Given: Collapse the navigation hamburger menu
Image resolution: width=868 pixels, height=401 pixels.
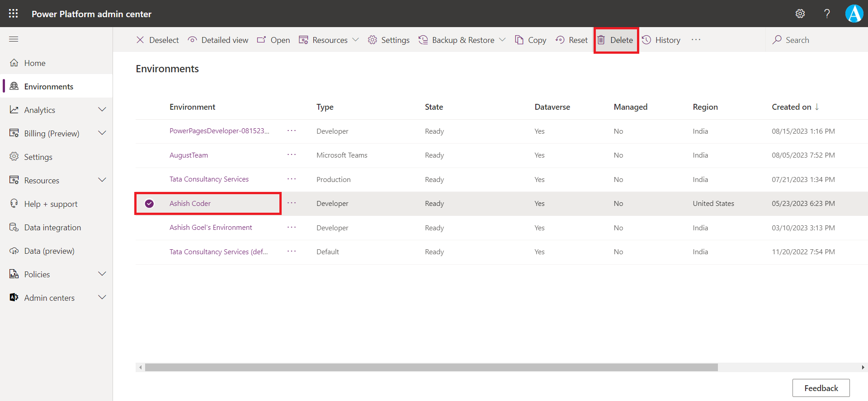Looking at the screenshot, I should [x=14, y=39].
